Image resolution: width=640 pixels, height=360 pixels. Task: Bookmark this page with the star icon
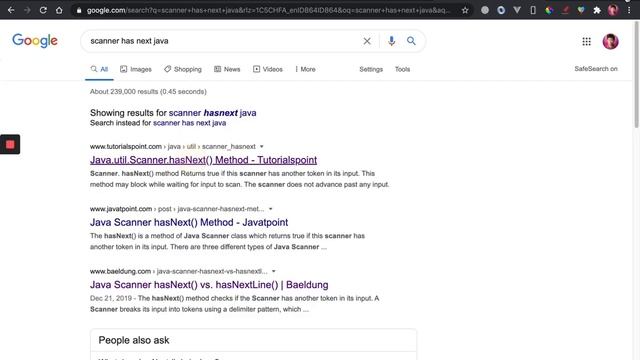point(465,10)
